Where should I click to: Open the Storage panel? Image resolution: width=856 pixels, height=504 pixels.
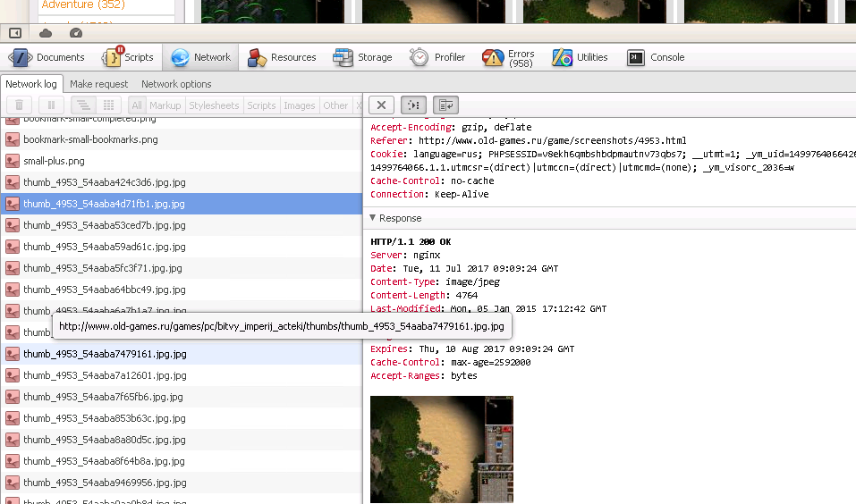[363, 57]
